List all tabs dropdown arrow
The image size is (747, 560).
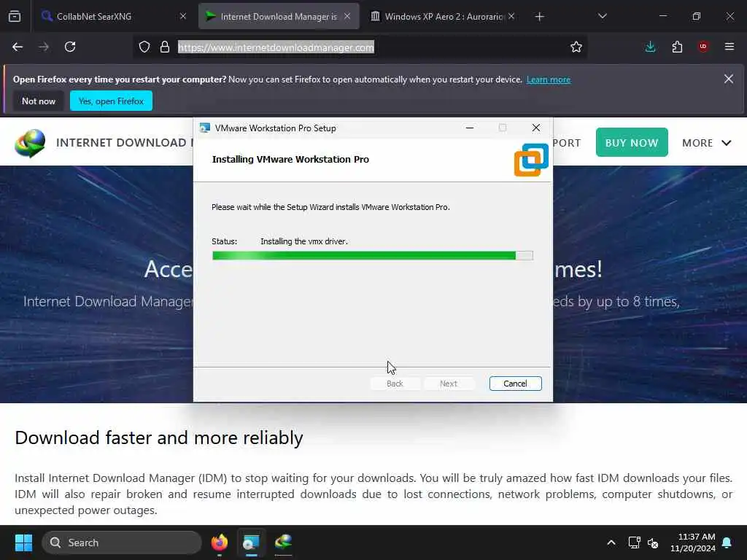click(x=602, y=16)
